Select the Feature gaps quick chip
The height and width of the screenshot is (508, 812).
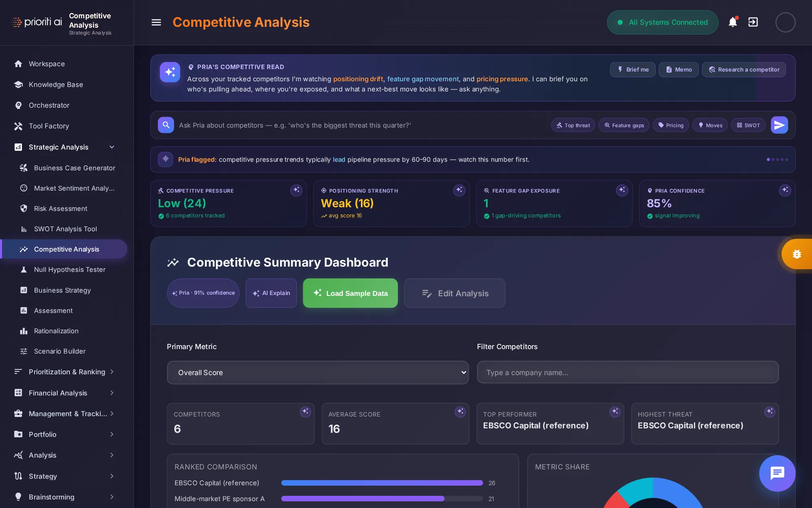(x=624, y=125)
